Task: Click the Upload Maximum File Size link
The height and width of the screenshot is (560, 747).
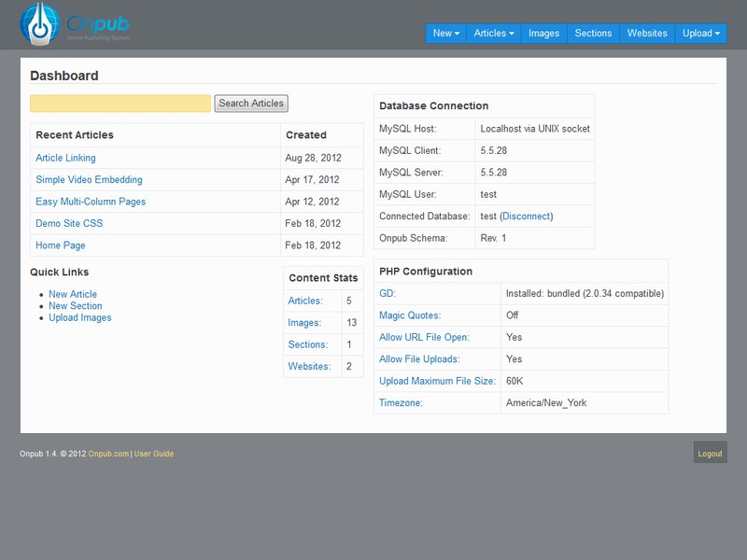Action: point(437,381)
